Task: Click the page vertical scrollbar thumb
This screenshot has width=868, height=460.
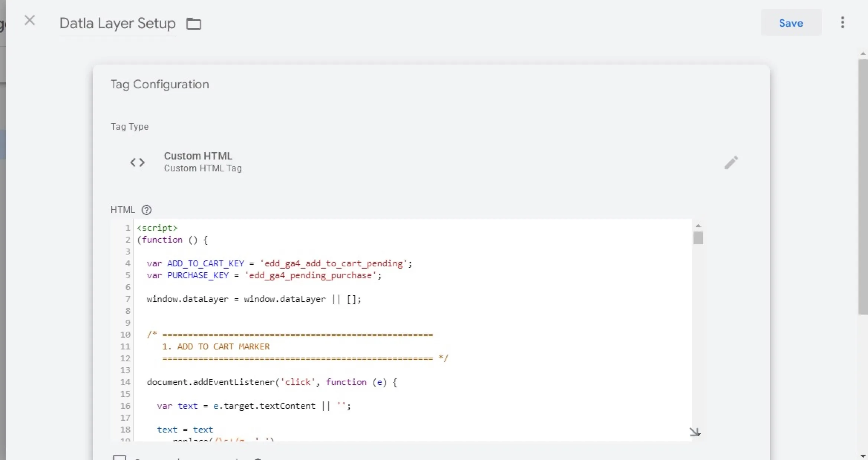Action: (x=863, y=187)
